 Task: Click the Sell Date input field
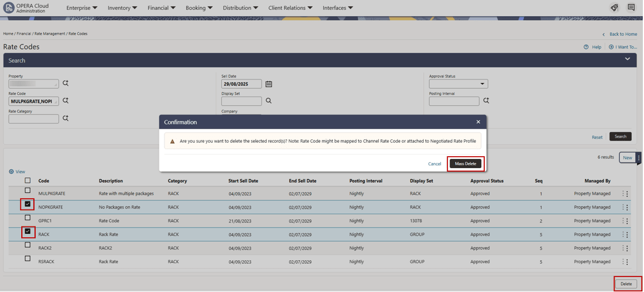241,84
